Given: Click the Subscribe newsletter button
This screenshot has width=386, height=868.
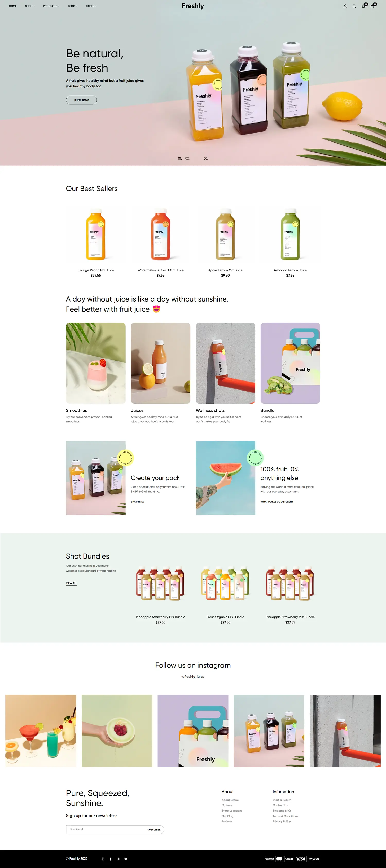Looking at the screenshot, I should tap(154, 830).
